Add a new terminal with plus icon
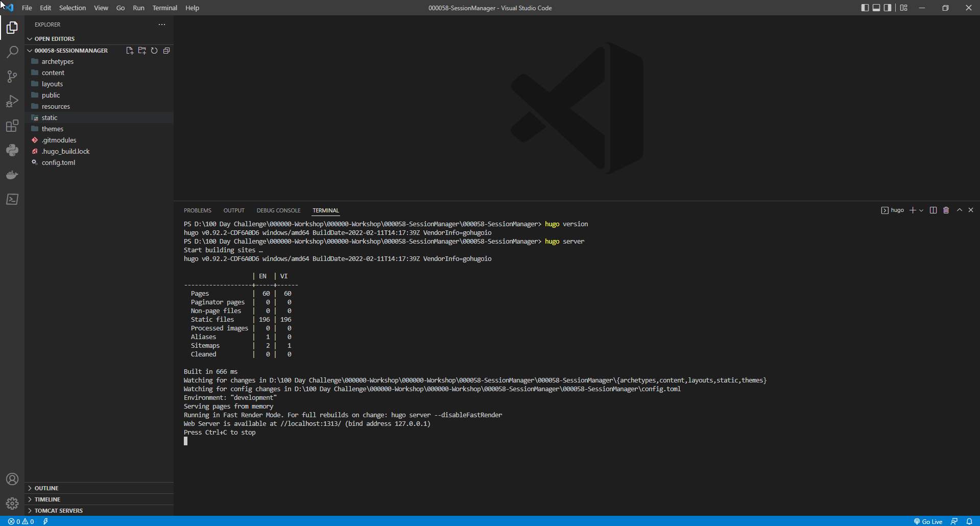980x526 pixels. click(913, 210)
